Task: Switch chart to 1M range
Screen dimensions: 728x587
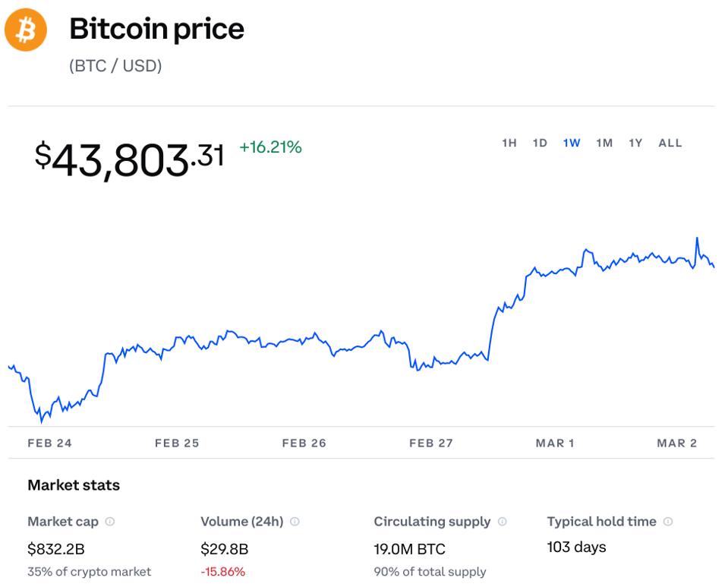Action: pyautogui.click(x=604, y=143)
